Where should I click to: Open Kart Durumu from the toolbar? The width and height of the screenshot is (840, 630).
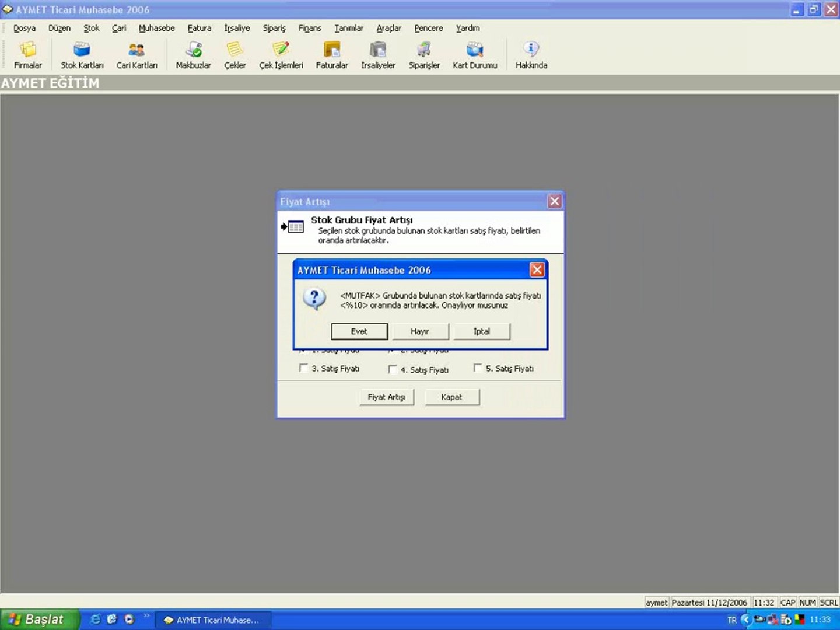475,55
